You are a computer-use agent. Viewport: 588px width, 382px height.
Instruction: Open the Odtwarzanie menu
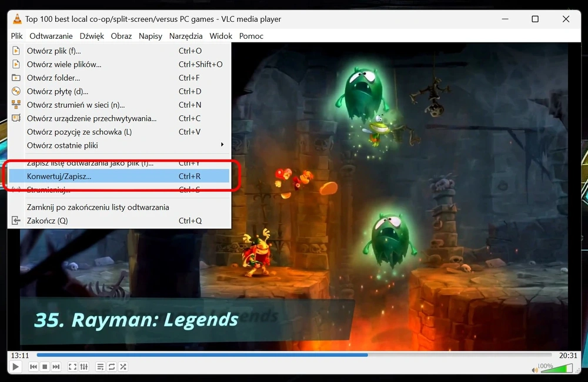click(51, 36)
